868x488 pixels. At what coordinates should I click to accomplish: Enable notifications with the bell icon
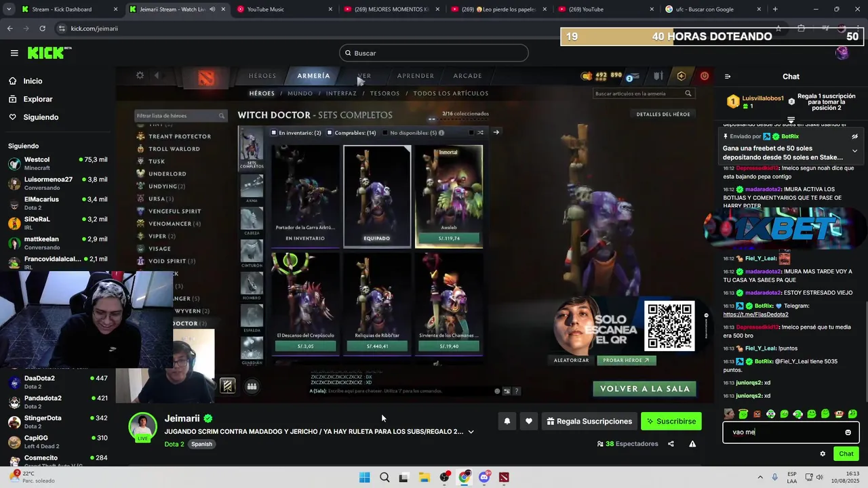coord(507,422)
